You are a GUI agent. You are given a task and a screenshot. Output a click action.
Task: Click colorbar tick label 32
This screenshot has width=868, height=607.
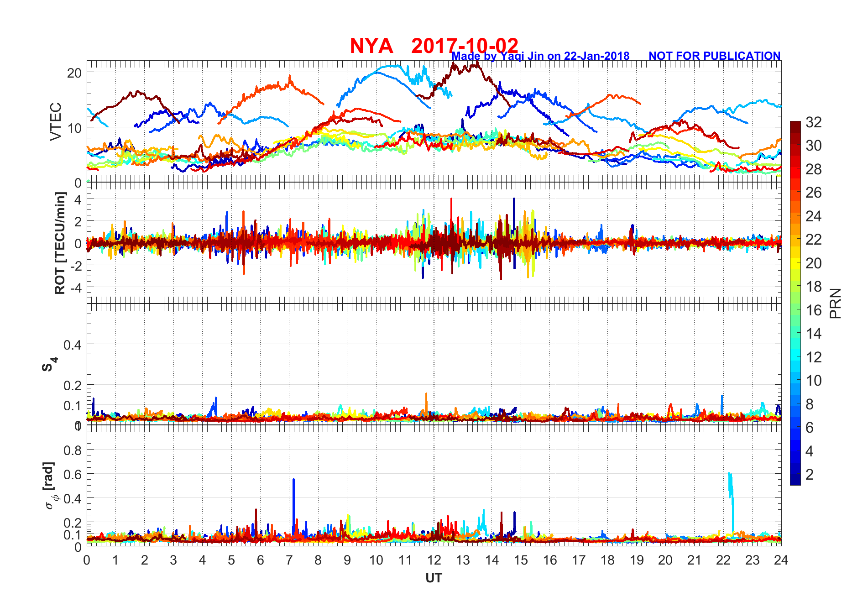(814, 122)
